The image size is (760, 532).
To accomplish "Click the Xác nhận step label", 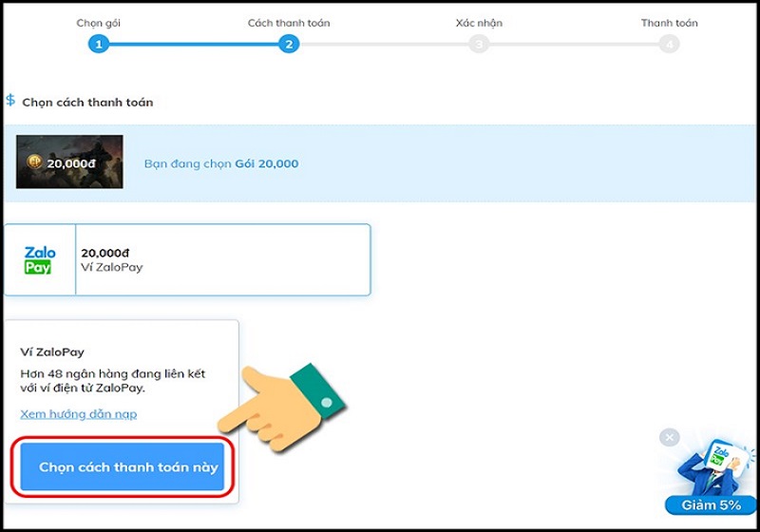I will [x=479, y=23].
